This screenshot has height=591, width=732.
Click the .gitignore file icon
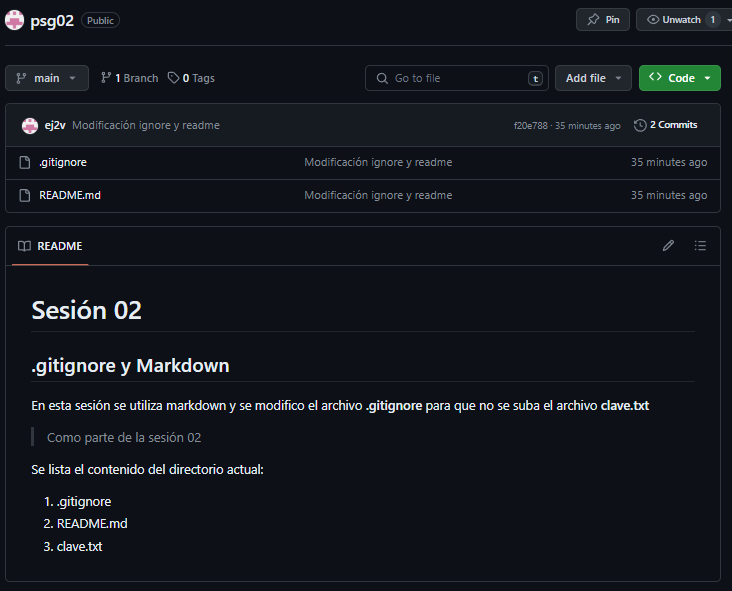[25, 162]
